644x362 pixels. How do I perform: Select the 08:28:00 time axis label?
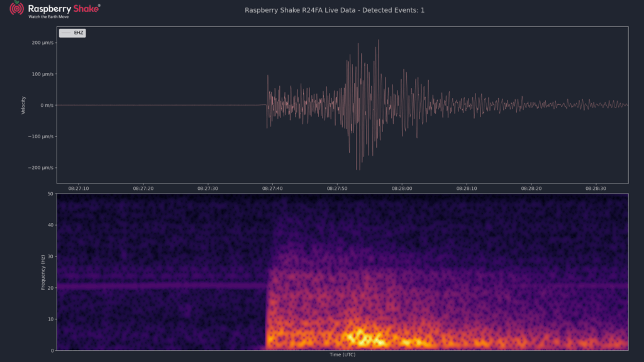coord(402,189)
